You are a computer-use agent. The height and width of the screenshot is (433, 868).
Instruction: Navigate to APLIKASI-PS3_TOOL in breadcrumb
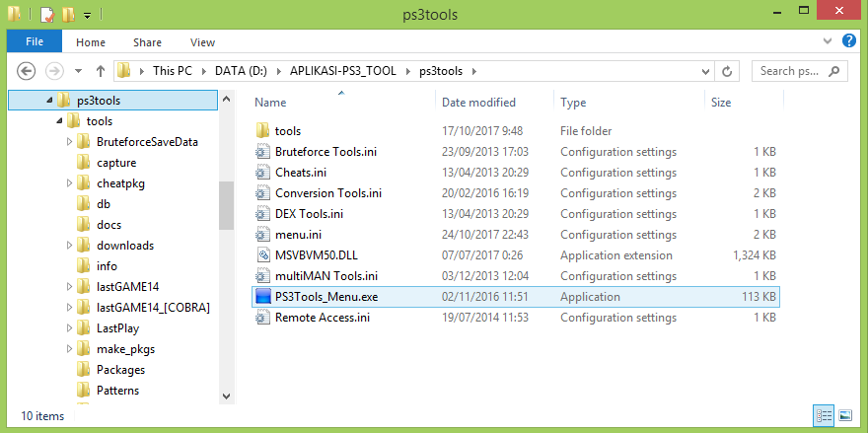coord(343,71)
